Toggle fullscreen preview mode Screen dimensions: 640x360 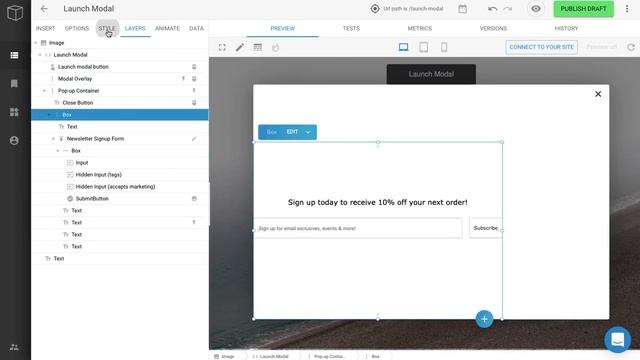pyautogui.click(x=222, y=47)
